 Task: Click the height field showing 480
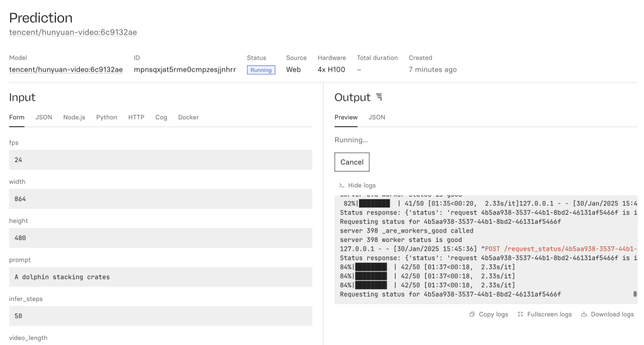[160, 238]
